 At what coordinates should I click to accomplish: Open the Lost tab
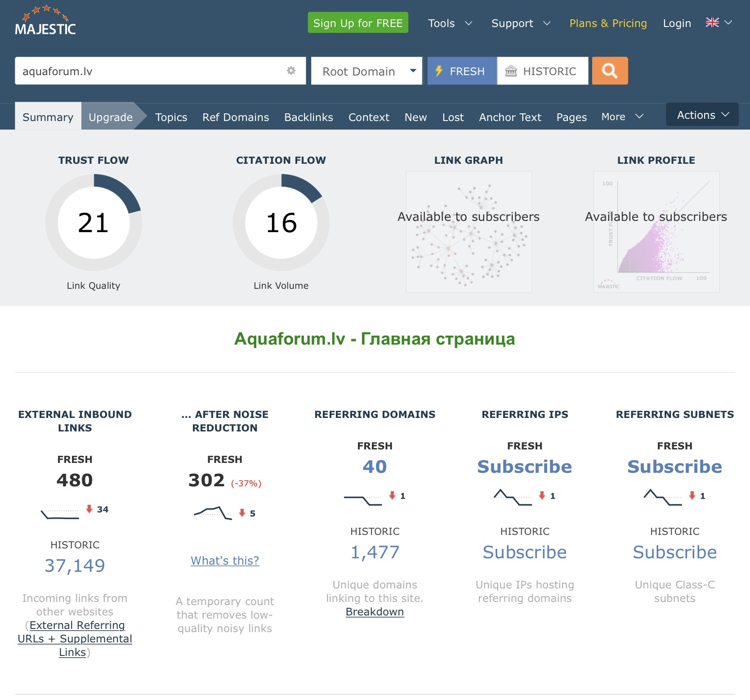pos(453,117)
